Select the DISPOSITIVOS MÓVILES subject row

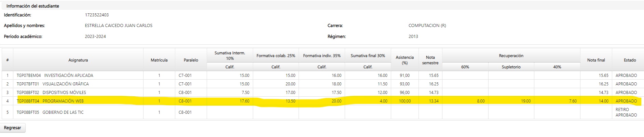[321, 92]
